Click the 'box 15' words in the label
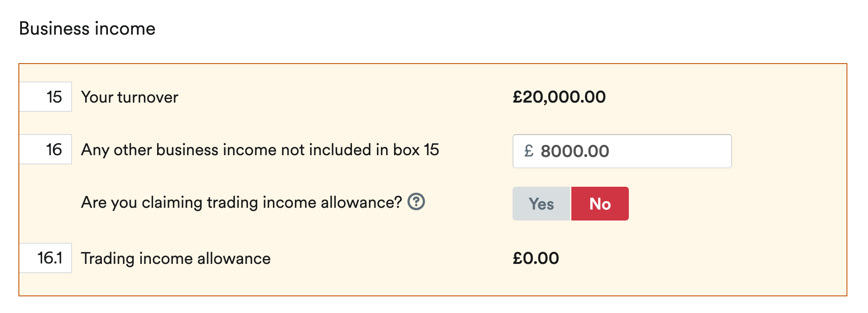868x313 pixels. click(x=416, y=150)
